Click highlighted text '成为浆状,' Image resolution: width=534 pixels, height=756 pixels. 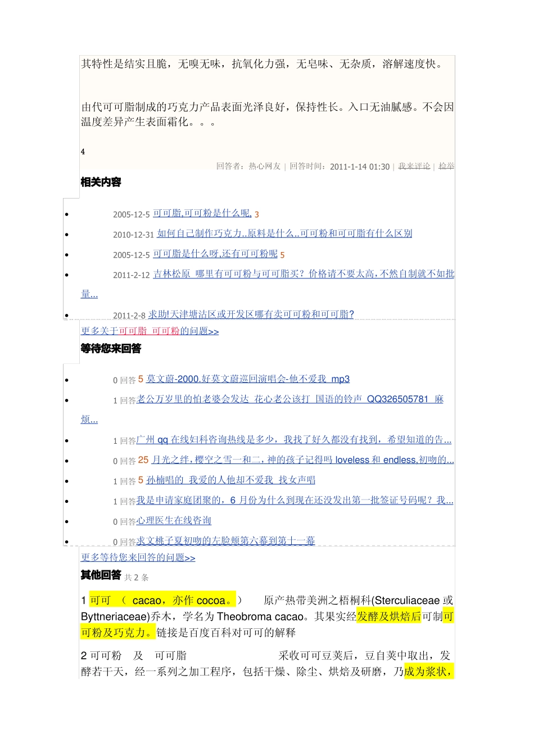click(x=429, y=672)
